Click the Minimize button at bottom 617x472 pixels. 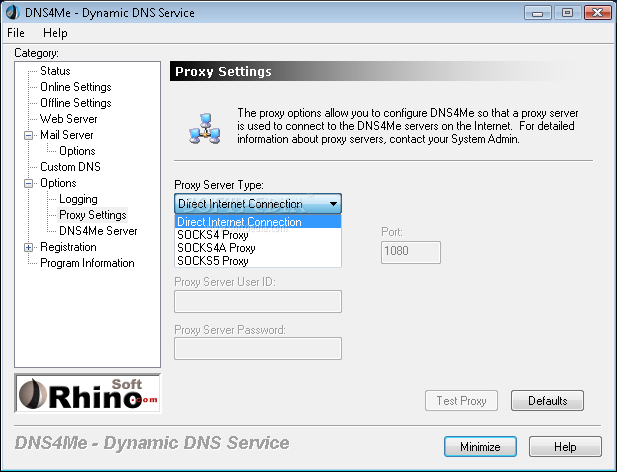(x=480, y=447)
